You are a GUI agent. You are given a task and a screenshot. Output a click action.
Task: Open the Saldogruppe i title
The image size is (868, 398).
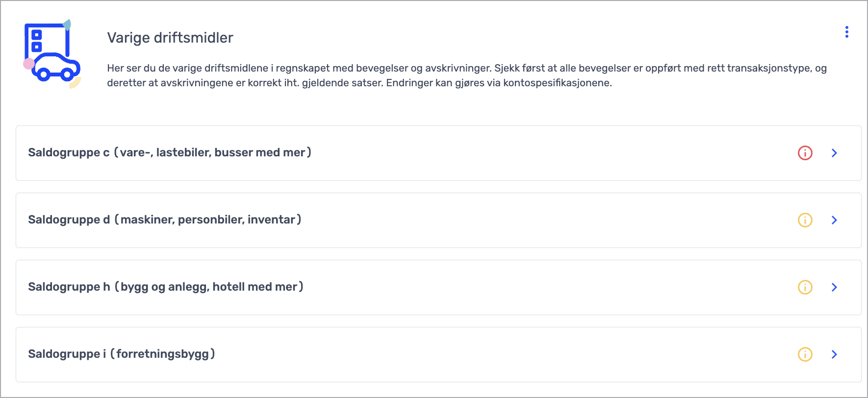click(122, 354)
